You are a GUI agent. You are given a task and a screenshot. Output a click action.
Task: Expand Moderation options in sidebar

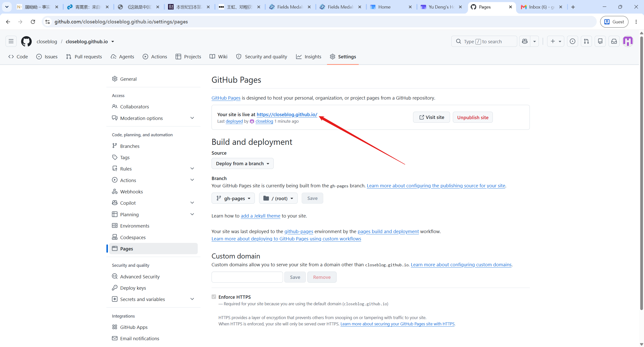pyautogui.click(x=192, y=118)
